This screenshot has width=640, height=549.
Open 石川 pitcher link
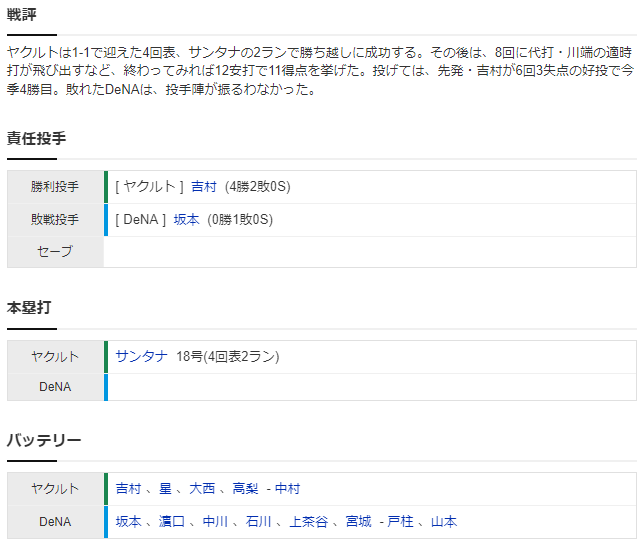(x=258, y=522)
